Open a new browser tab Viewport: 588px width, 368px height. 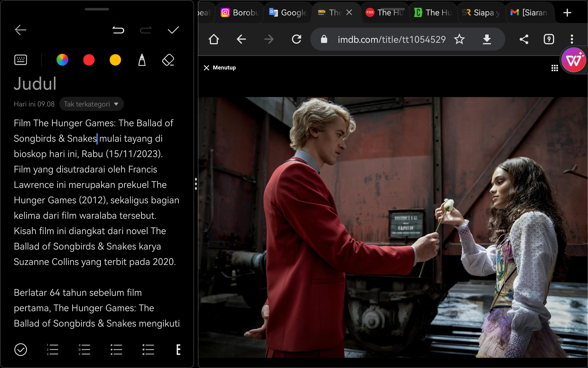tap(567, 12)
